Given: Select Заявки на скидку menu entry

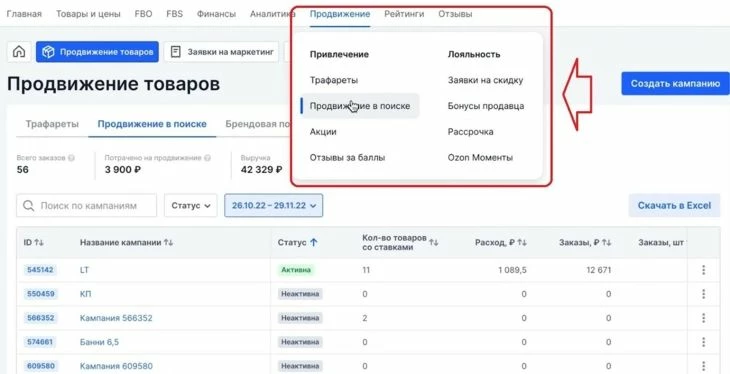Looking at the screenshot, I should click(x=486, y=80).
